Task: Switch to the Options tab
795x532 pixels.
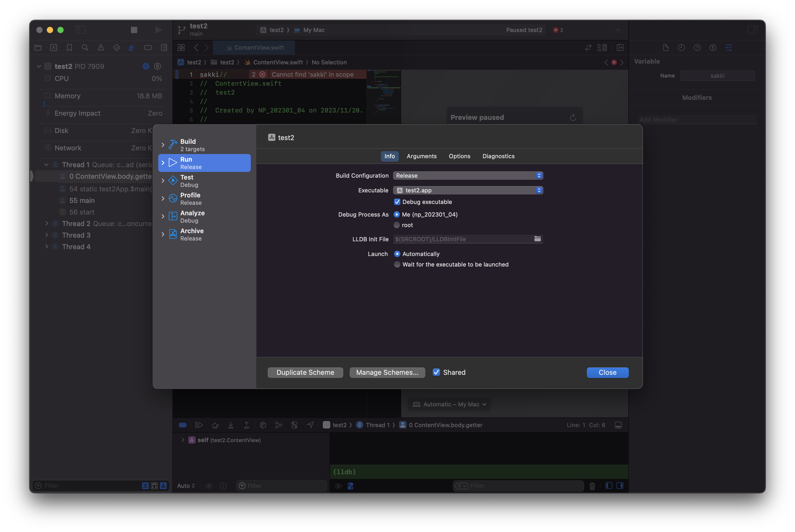Action: [460, 156]
